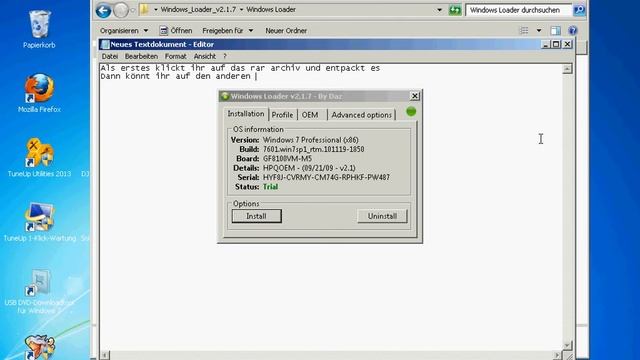This screenshot has width=640, height=360.
Task: Click Editor vertical scrollbar down arrow
Action: 567,345
